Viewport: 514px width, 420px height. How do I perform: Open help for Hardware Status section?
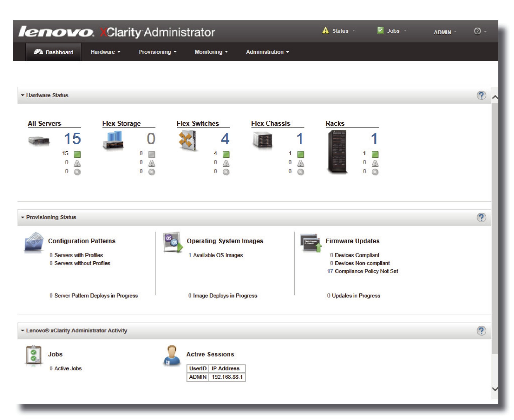[x=481, y=95]
